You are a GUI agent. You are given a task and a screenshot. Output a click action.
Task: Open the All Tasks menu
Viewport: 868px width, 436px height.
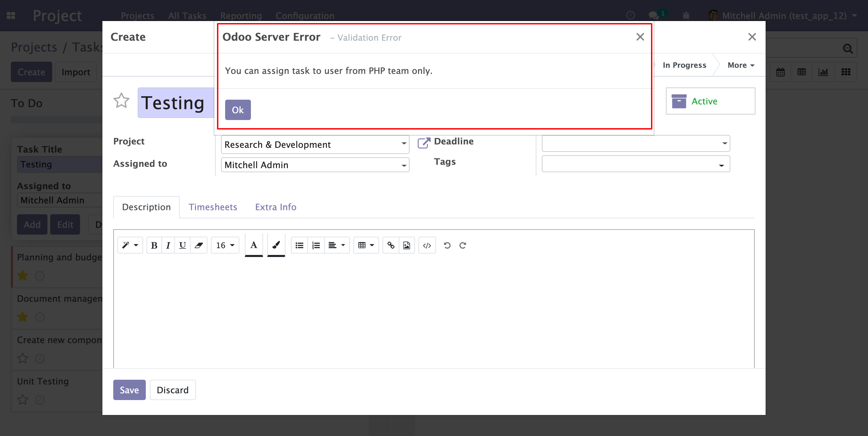187,16
